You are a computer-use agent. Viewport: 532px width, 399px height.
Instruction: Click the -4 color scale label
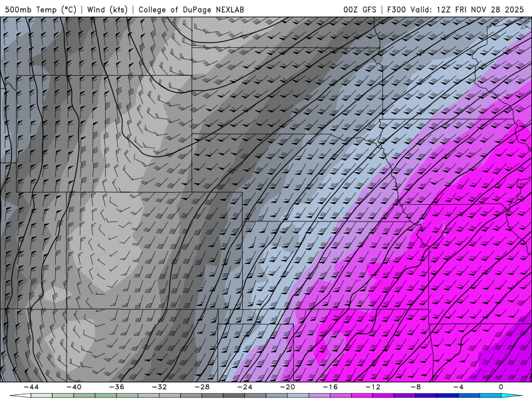point(459,387)
